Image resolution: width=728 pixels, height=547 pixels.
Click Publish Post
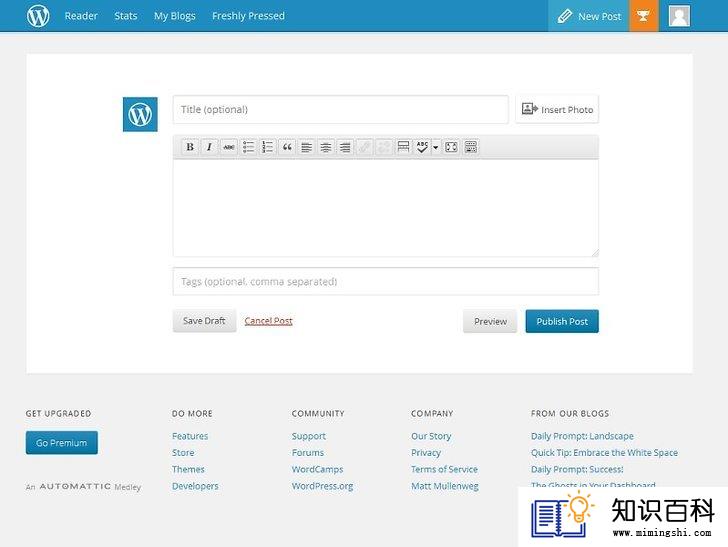[562, 321]
